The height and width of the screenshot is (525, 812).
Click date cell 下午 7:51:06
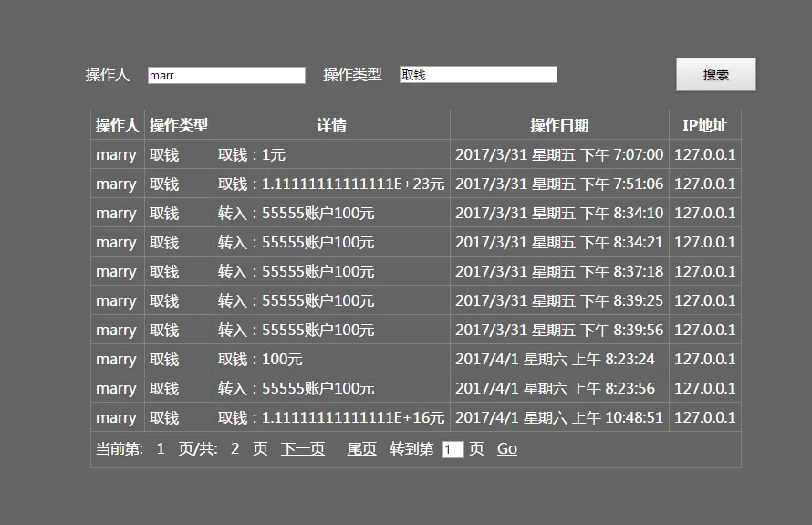tap(560, 184)
